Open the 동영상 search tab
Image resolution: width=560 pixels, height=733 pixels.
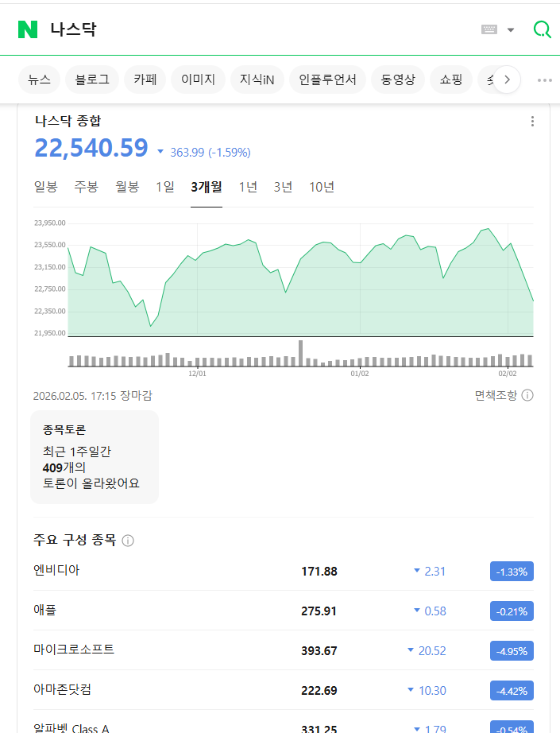(398, 80)
